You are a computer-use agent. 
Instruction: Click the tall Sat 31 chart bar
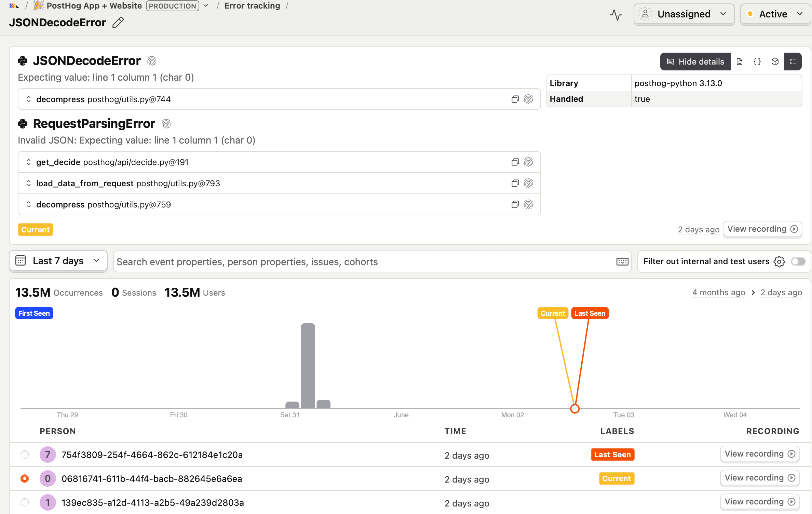308,365
